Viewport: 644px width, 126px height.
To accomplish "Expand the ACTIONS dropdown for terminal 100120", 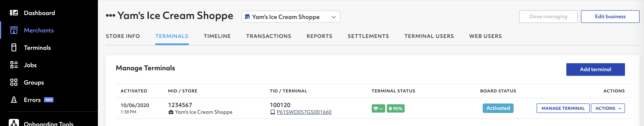I will point(608,108).
